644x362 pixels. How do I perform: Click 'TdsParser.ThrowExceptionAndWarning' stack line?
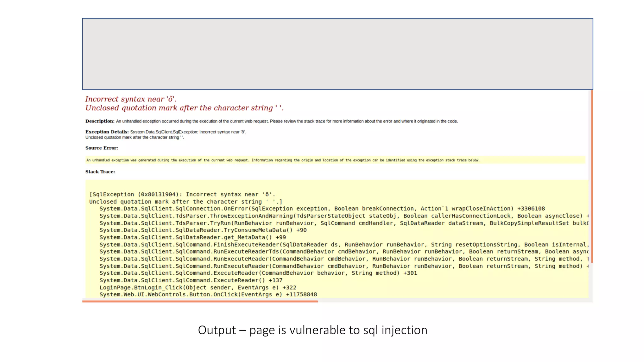(x=344, y=216)
